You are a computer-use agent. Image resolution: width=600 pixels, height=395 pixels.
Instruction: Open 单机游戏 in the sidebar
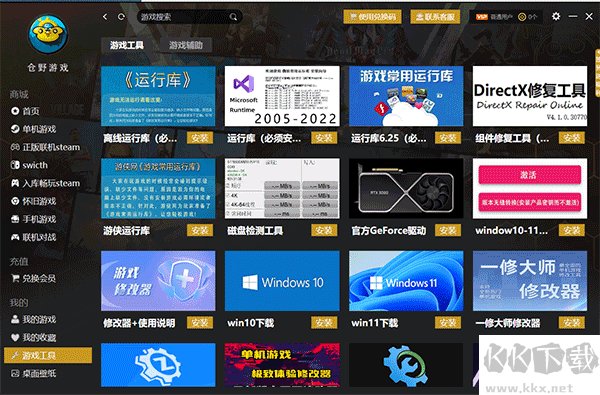tap(33, 129)
